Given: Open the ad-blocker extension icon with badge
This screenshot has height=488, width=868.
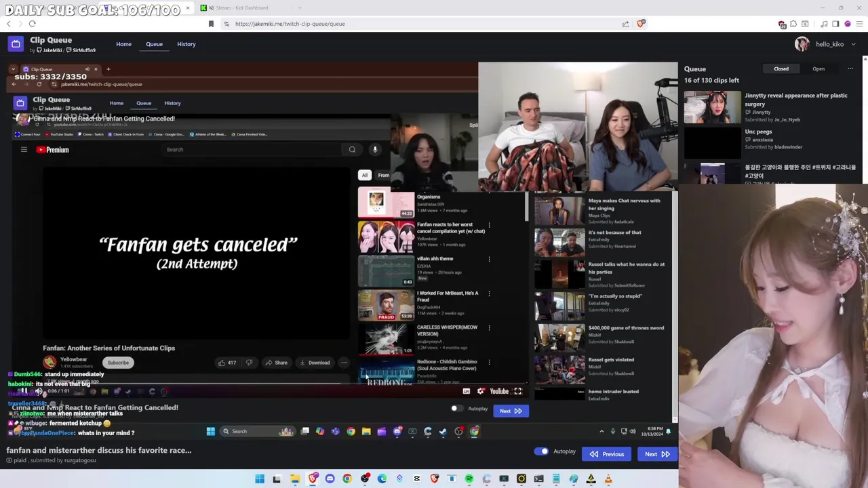Looking at the screenshot, I should pos(782,24).
